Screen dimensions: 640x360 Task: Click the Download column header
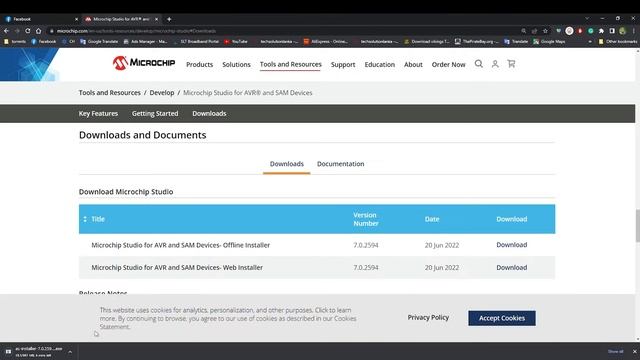pyautogui.click(x=511, y=219)
